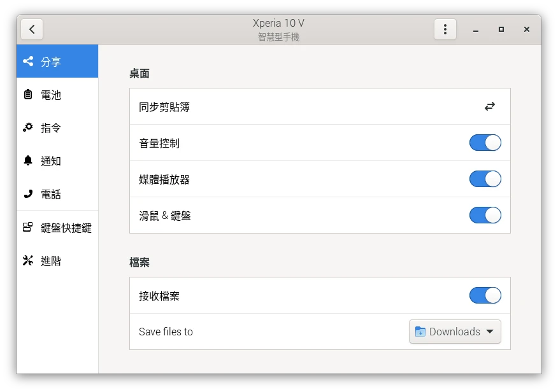This screenshot has width=558, height=392.
Task: Toggle the 音量控制 switch
Action: (x=485, y=143)
